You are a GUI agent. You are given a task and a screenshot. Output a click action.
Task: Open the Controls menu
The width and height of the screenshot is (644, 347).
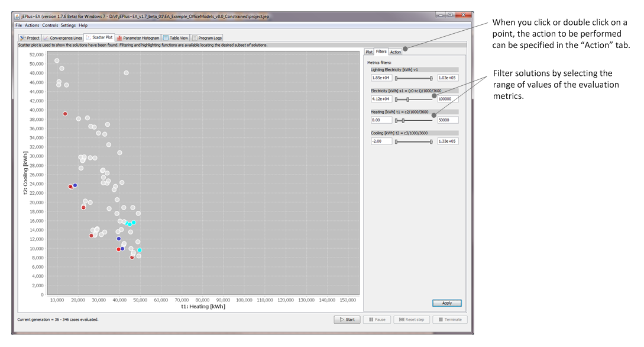coord(50,25)
